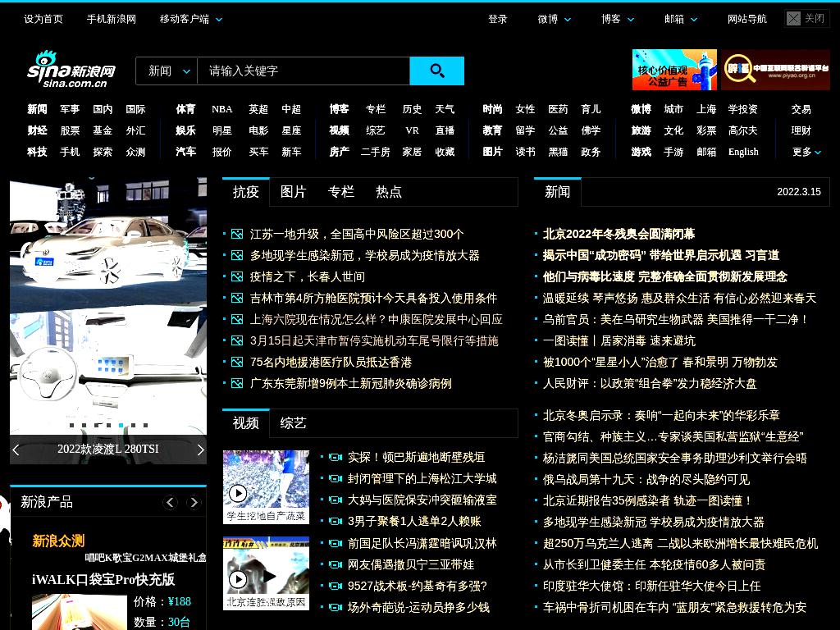
Task: Go to next slide in car carousel
Action: pyautogui.click(x=200, y=450)
